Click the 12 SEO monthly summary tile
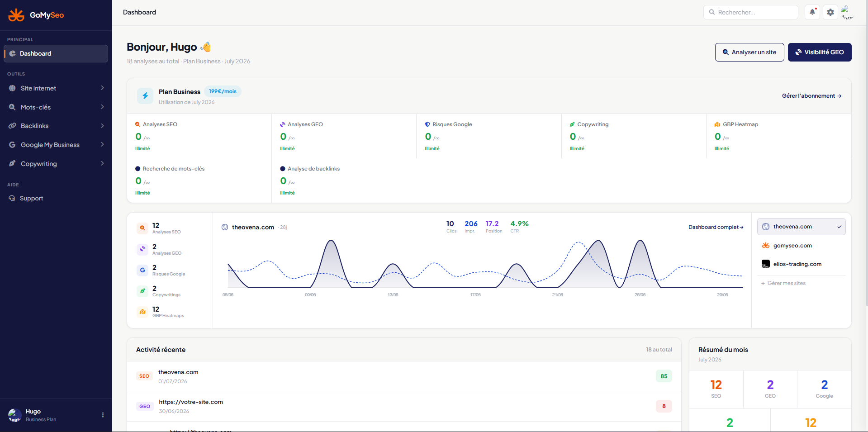 [x=716, y=389]
